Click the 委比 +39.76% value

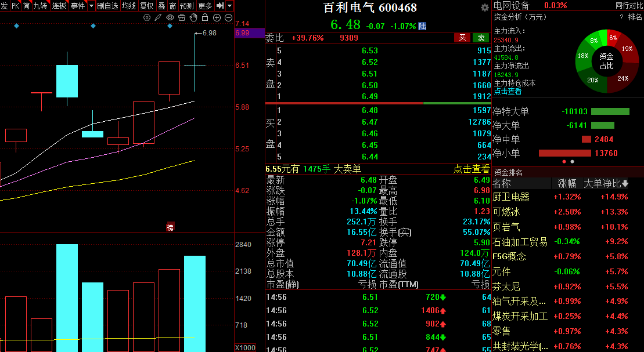[x=308, y=38]
